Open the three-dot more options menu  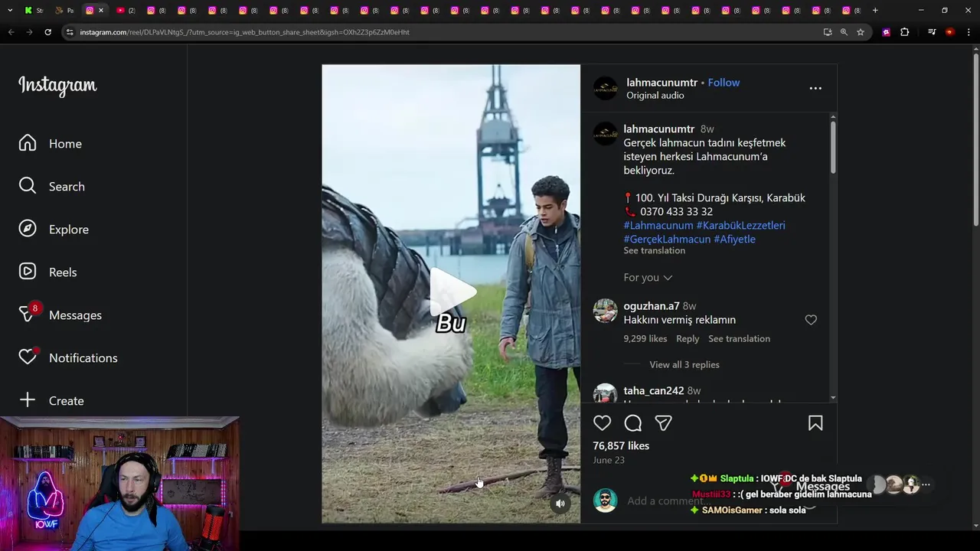815,88
